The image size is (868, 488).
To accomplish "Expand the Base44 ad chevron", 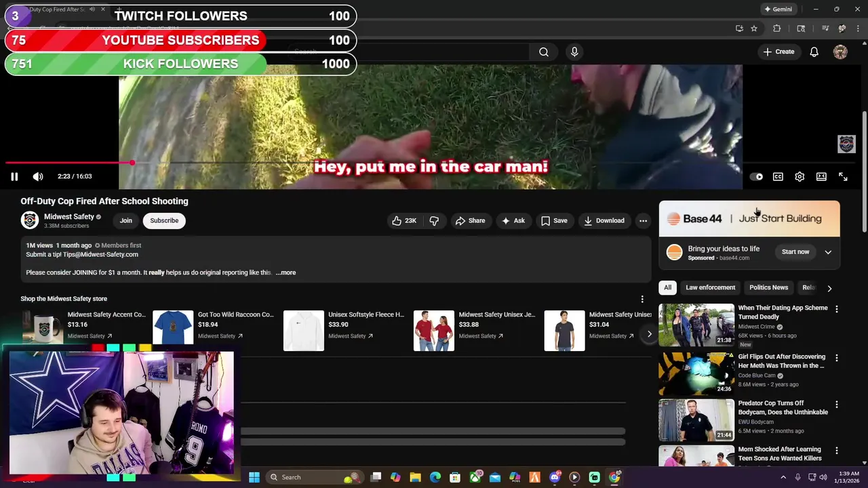I will click(x=828, y=252).
